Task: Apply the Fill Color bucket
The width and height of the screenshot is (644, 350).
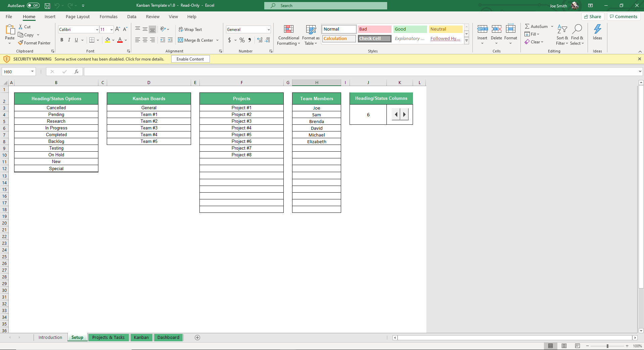Action: point(107,40)
